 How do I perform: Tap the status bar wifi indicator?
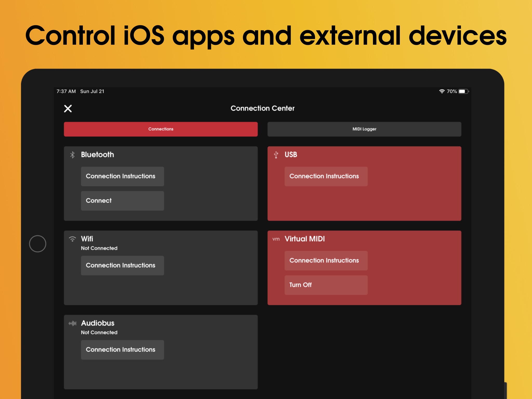pyautogui.click(x=442, y=91)
